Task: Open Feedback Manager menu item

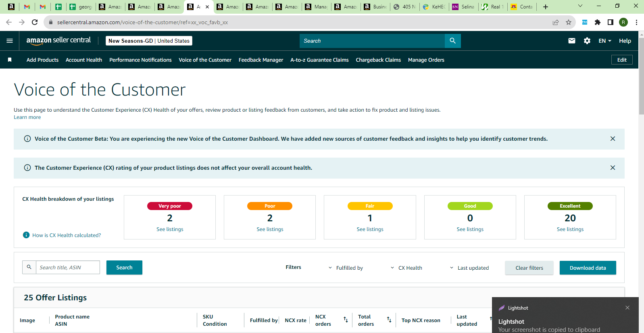Action: point(261,60)
